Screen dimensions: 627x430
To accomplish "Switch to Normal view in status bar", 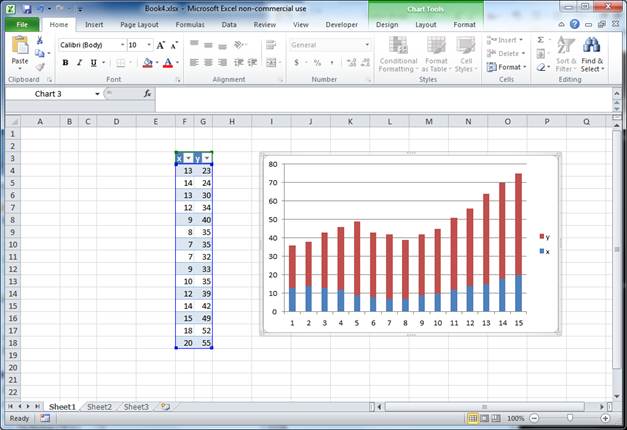I will coord(473,418).
